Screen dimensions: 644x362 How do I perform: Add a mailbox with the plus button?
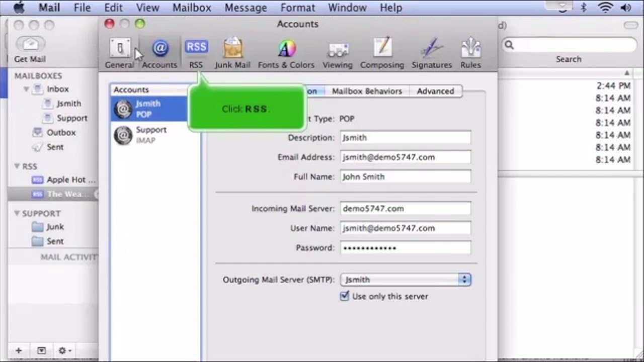click(19, 350)
